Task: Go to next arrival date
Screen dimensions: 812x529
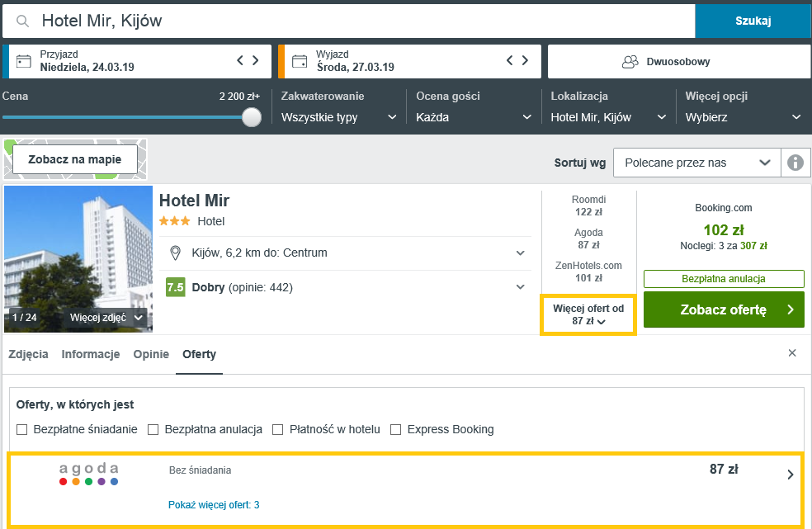Action: (x=255, y=60)
